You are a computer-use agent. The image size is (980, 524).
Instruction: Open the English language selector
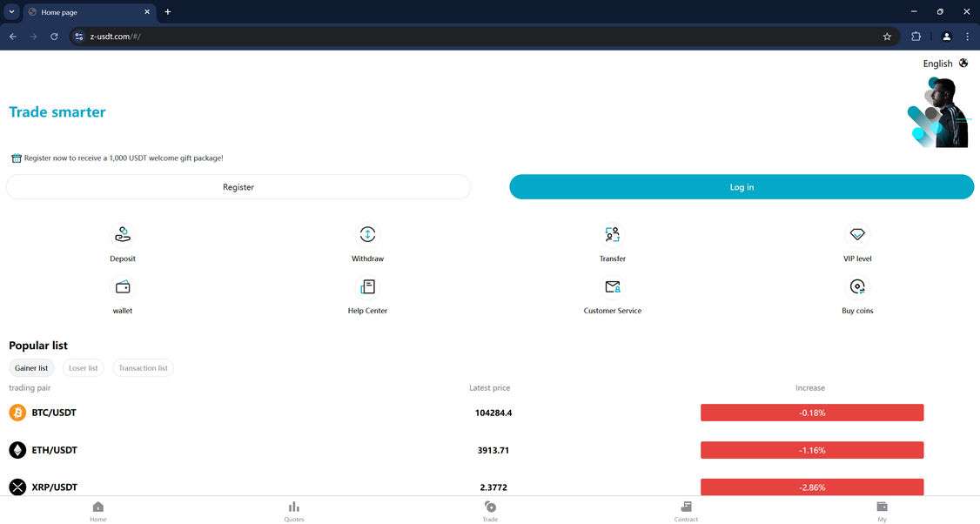coord(945,63)
